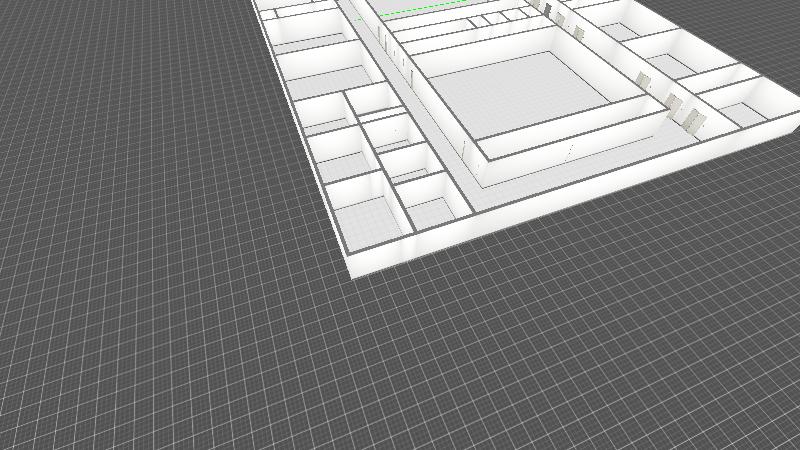Select the front-left corner room floor
Image resolution: width=800 pixels, height=450 pixels.
pos(366,220)
